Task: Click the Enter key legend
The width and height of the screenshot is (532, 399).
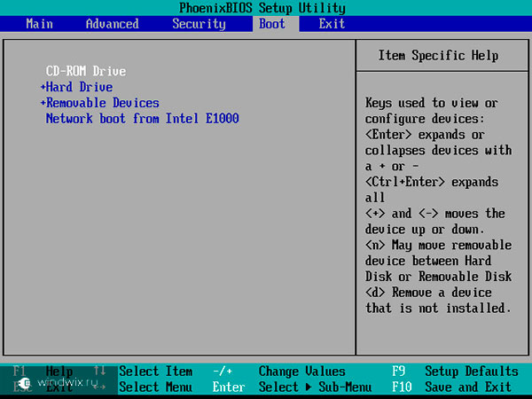Action: [x=229, y=387]
